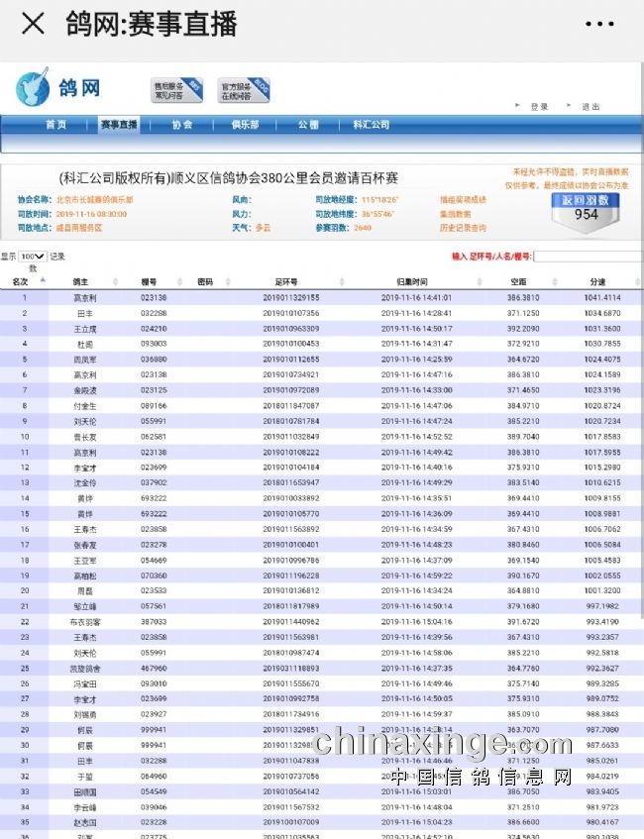Click ring number 2019011440962

coord(290,622)
